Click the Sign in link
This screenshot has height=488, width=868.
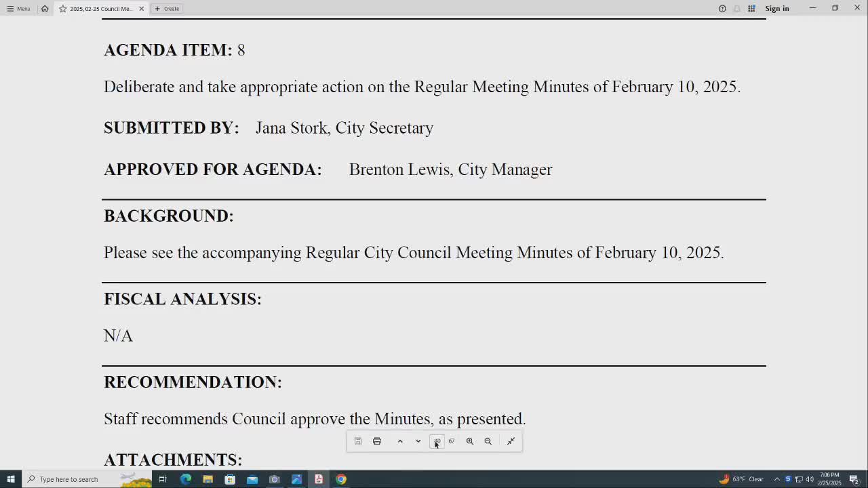(x=777, y=9)
